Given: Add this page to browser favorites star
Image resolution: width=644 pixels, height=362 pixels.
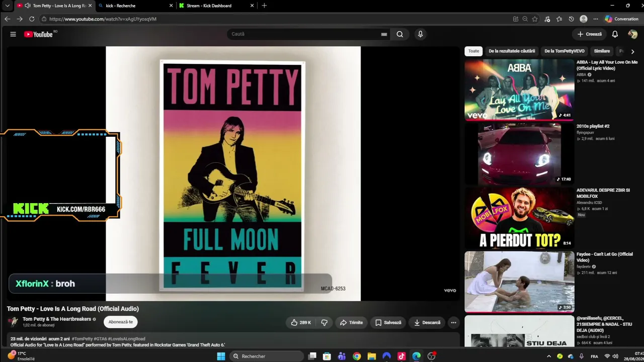Looking at the screenshot, I should click(x=535, y=19).
